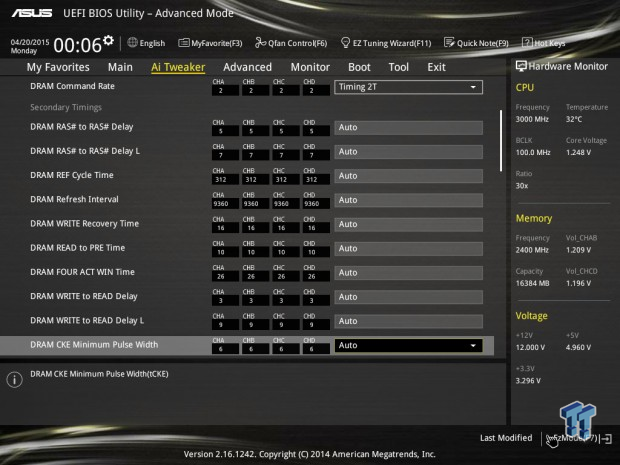The height and width of the screenshot is (465, 620).
Task: Click Core Voltage 1.248 V value
Action: [x=578, y=153]
